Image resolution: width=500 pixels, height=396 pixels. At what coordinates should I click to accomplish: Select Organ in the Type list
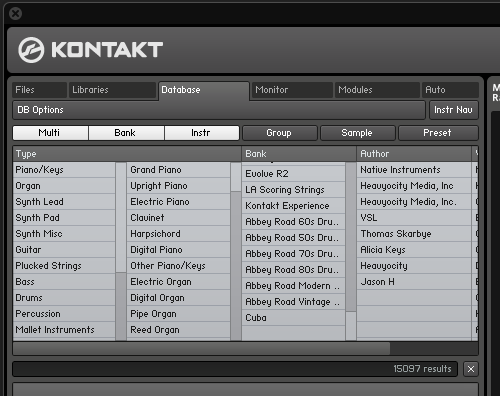tap(64, 186)
